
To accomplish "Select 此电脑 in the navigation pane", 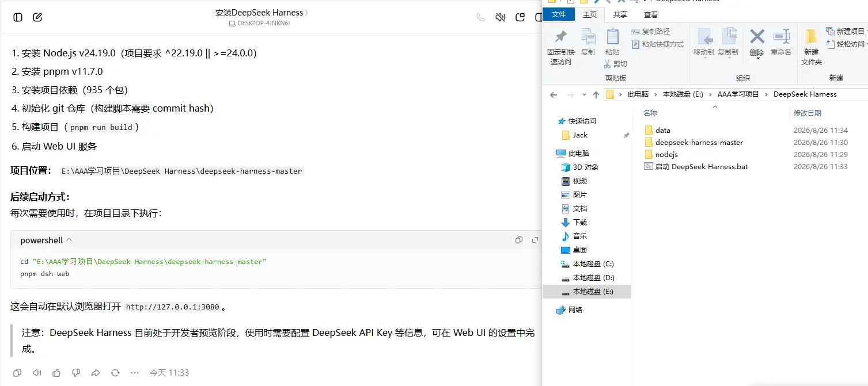I will tap(573, 154).
